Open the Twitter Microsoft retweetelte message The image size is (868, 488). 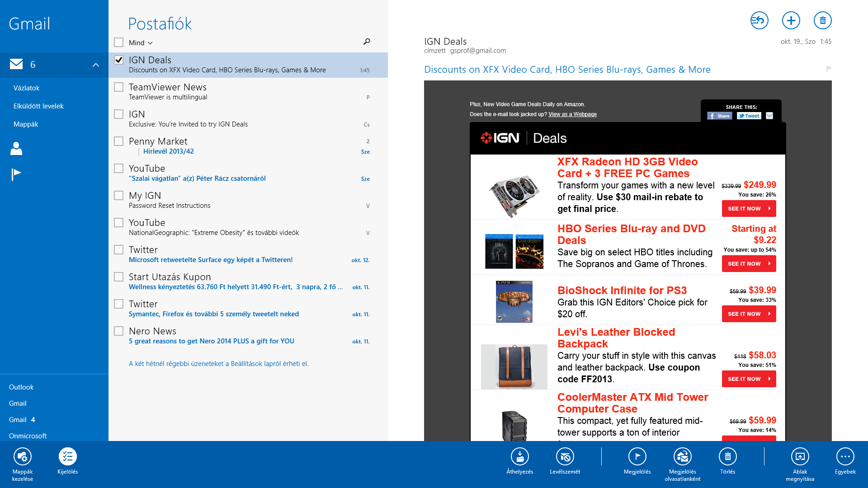pyautogui.click(x=248, y=255)
